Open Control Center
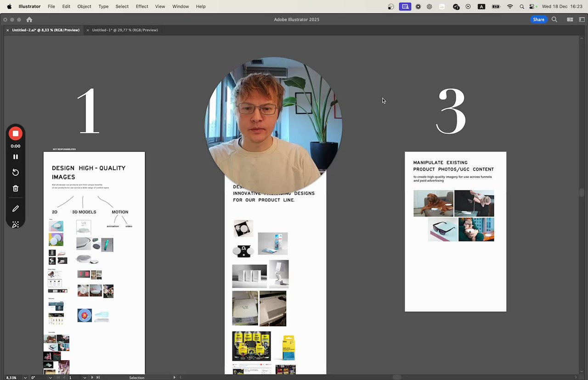The image size is (588, 380). point(533,6)
